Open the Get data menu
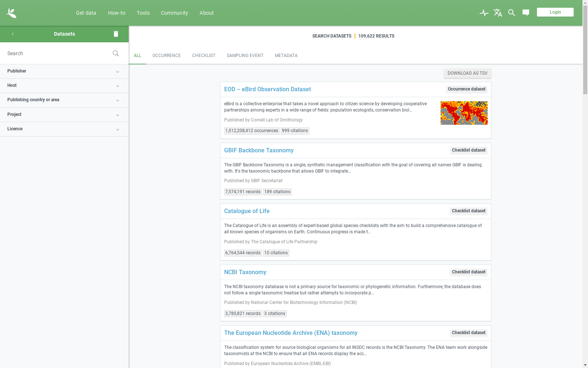Screen dimensions: 588x368 tap(86, 13)
